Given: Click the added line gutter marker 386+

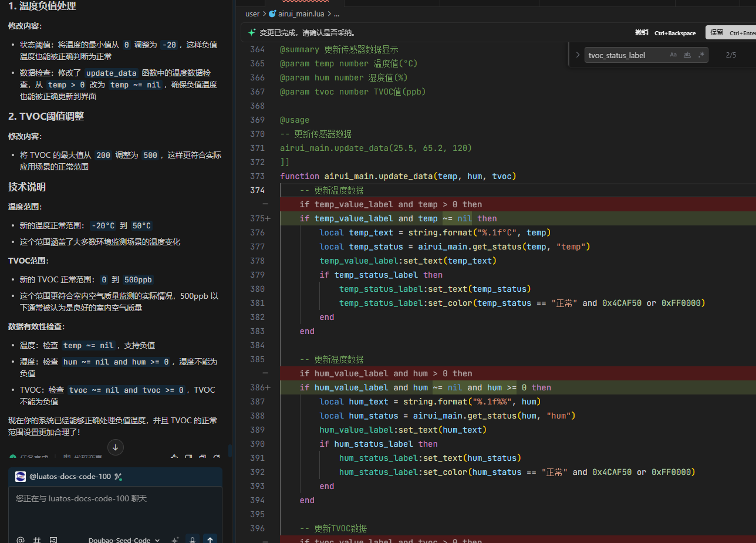Looking at the screenshot, I should tap(261, 387).
